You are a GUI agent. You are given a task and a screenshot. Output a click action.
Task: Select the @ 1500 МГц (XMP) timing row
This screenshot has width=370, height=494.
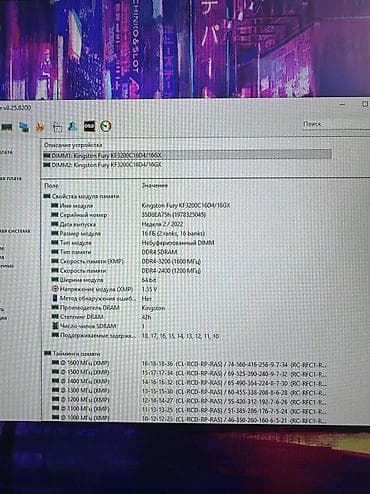click(189, 372)
